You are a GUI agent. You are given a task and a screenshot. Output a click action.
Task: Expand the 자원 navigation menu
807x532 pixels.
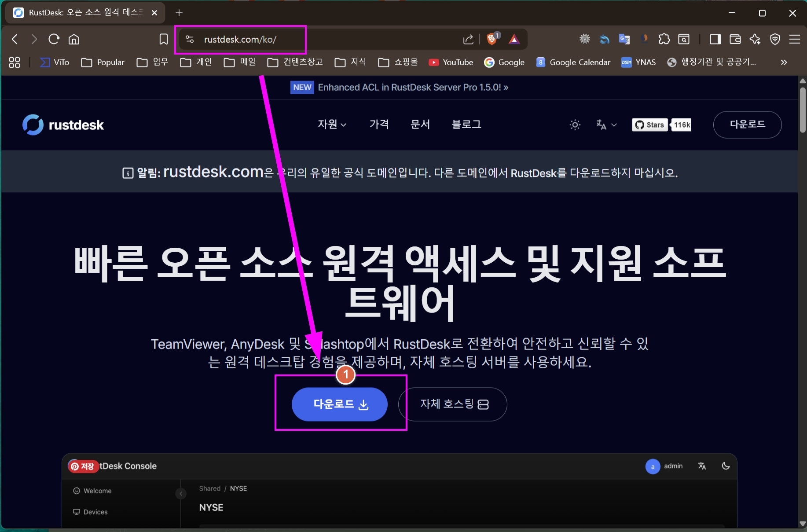pos(332,125)
